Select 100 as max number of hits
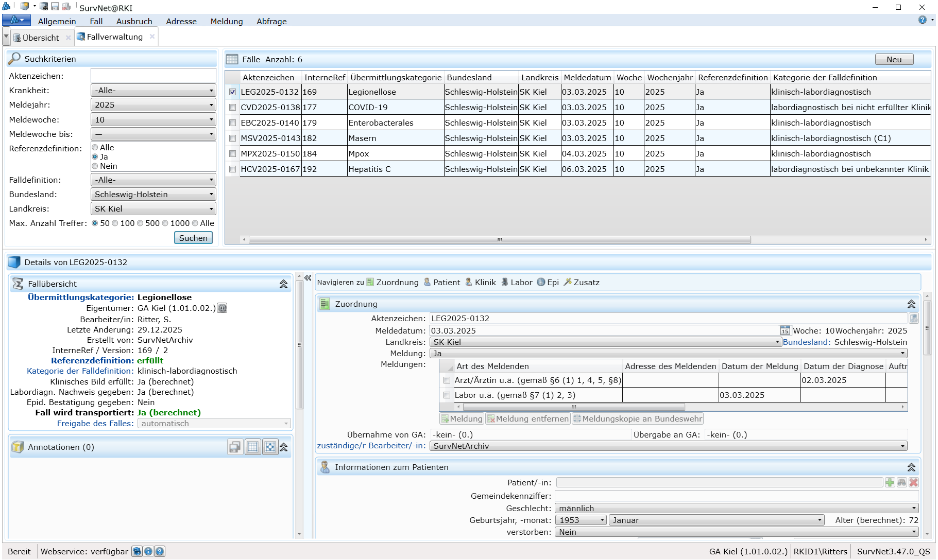Viewport: 938px width, 560px height. click(x=115, y=223)
